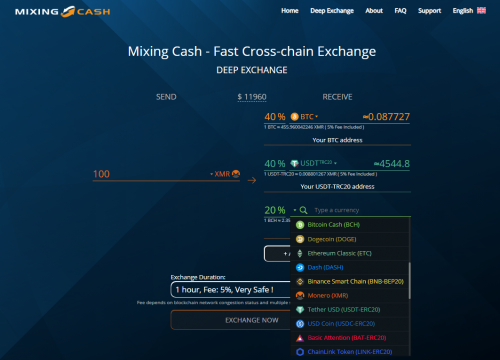Open Deep Exchange from navigation
This screenshot has height=360, width=500.
click(332, 11)
